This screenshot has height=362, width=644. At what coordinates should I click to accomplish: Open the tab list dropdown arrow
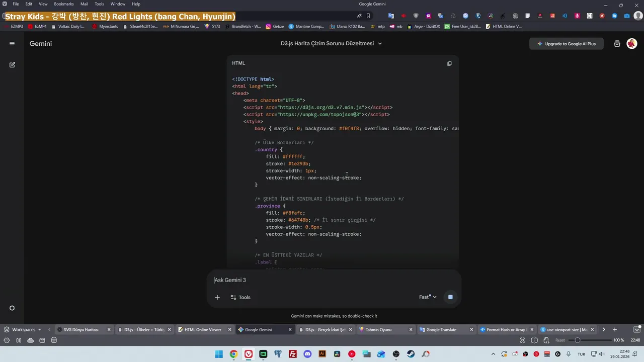(x=638, y=330)
